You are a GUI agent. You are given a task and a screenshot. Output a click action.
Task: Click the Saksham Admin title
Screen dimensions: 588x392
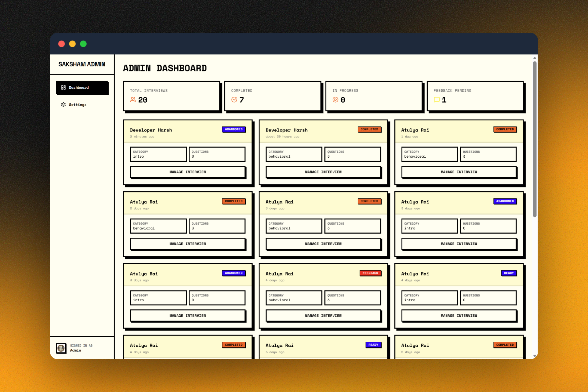[82, 64]
